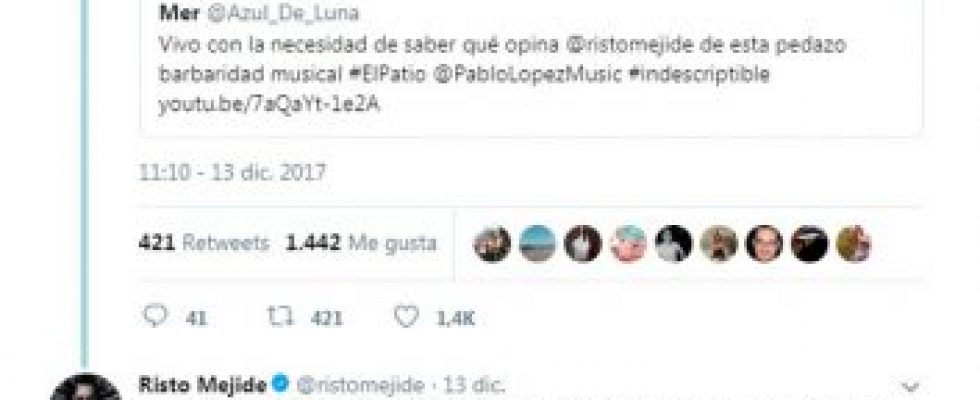This screenshot has height=400, width=980.
Task: Open the second liker's beach avatar
Action: pos(538,244)
